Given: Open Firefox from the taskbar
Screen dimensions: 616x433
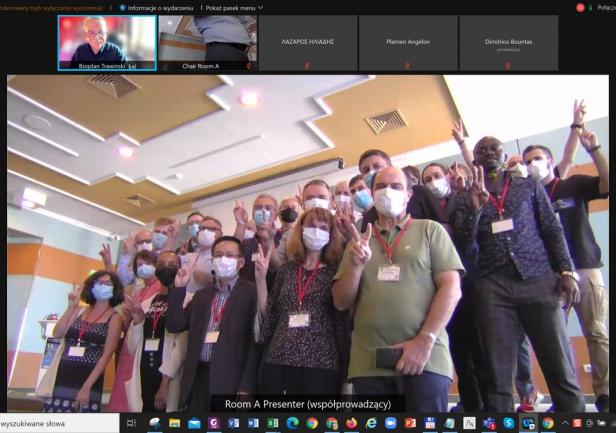Looking at the screenshot, I should pos(351,424).
